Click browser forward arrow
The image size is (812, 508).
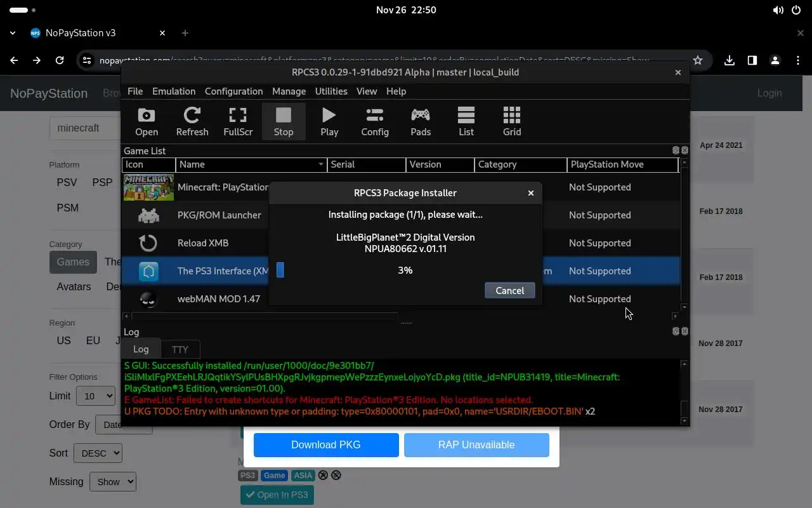pos(37,60)
